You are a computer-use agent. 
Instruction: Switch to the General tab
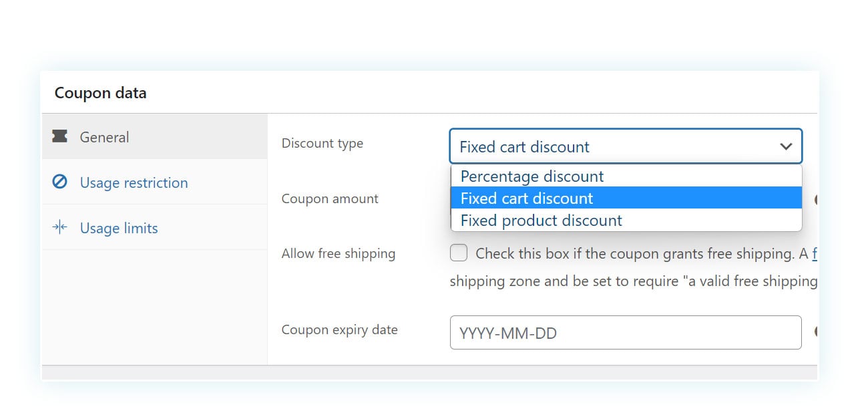(104, 137)
